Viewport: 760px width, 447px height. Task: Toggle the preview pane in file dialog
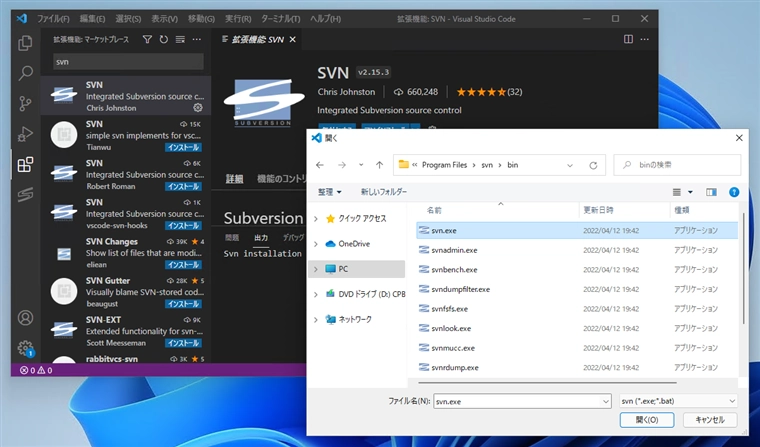(711, 192)
